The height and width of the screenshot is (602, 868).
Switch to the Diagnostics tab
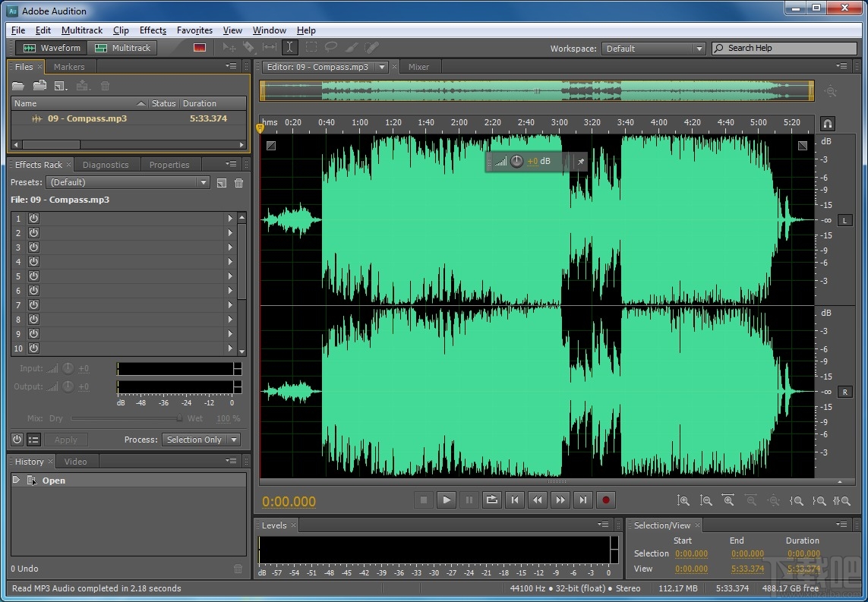tap(106, 164)
